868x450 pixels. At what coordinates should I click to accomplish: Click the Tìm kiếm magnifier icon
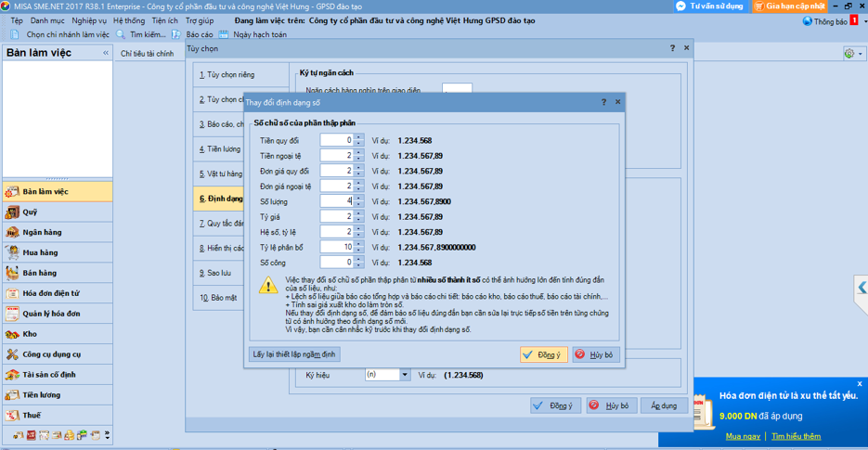[121, 34]
